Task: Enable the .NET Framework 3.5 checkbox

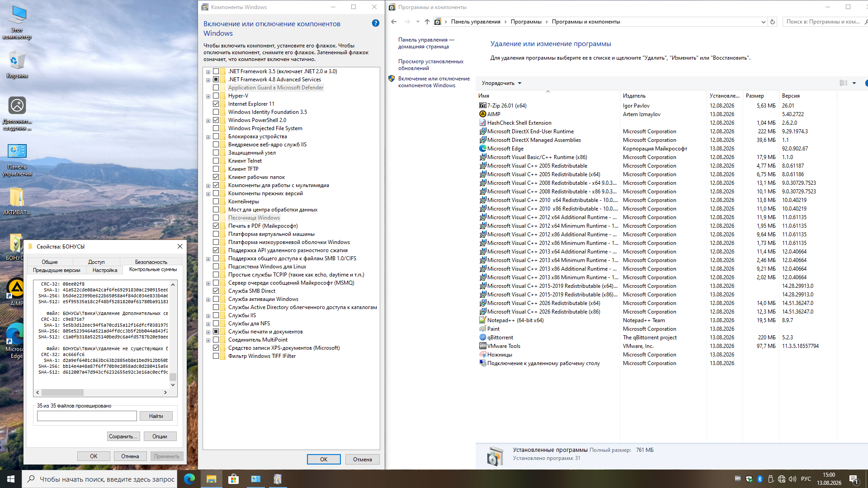Action: tap(216, 71)
